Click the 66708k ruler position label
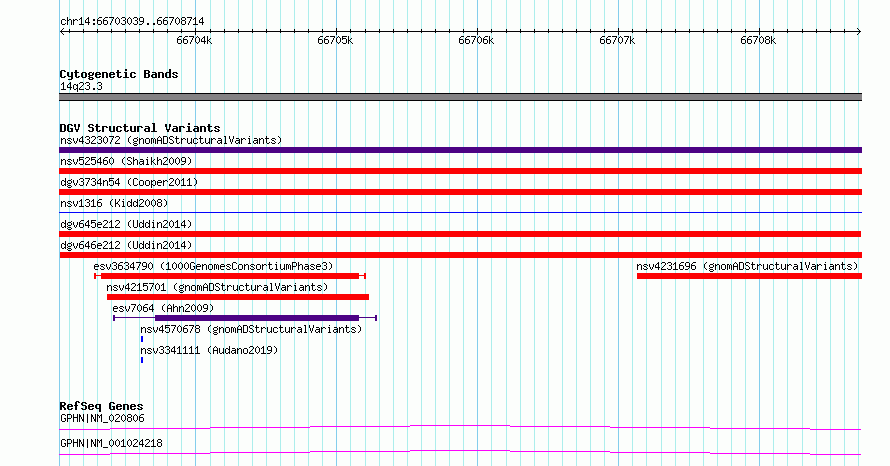The height and width of the screenshot is (466, 890). pyautogui.click(x=758, y=40)
